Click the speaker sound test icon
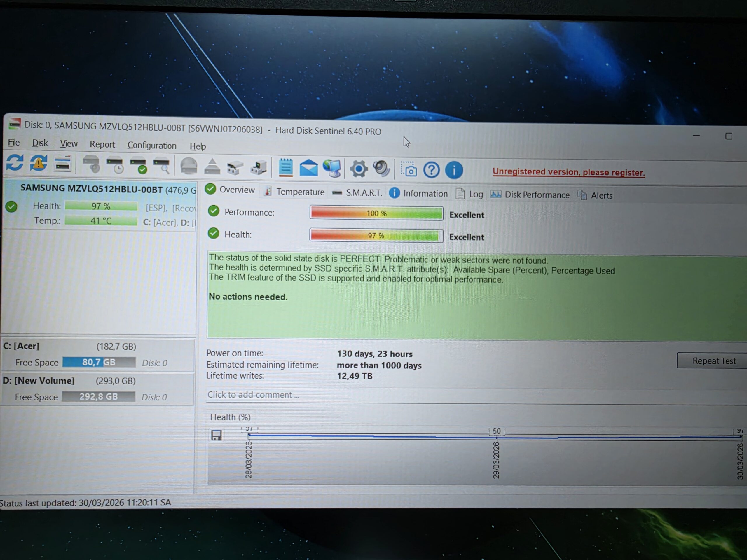Viewport: 747px width, 560px height. pos(382,169)
